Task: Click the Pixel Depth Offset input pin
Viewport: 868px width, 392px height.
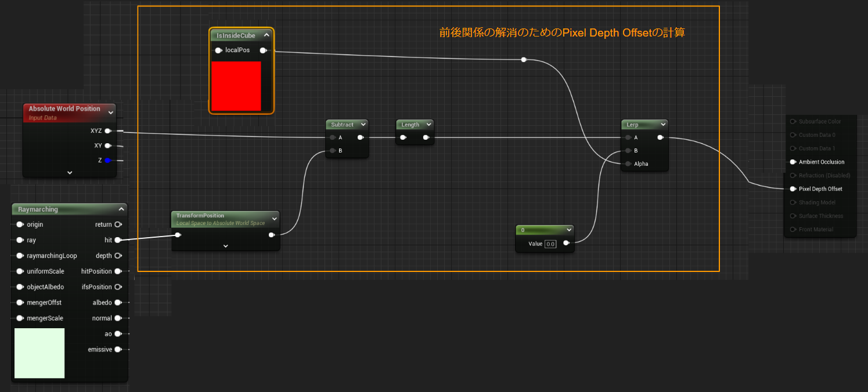Action: 793,189
